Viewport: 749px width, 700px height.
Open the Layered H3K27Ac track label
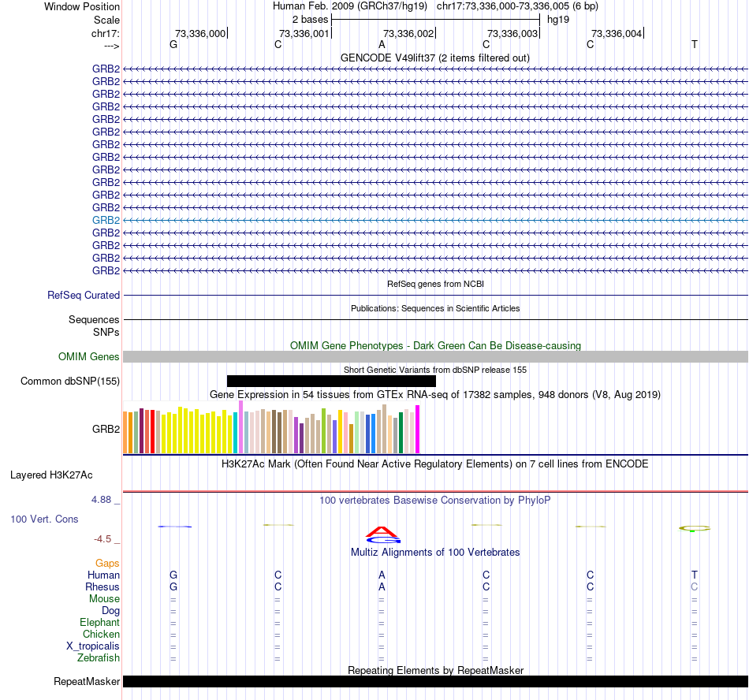click(51, 475)
